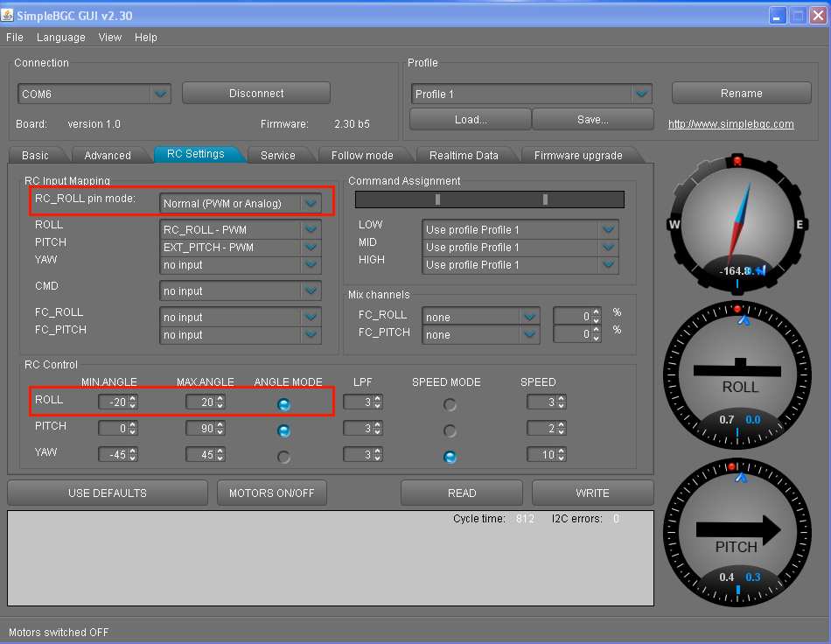Select YAW angle mode radio button

[x=284, y=457]
